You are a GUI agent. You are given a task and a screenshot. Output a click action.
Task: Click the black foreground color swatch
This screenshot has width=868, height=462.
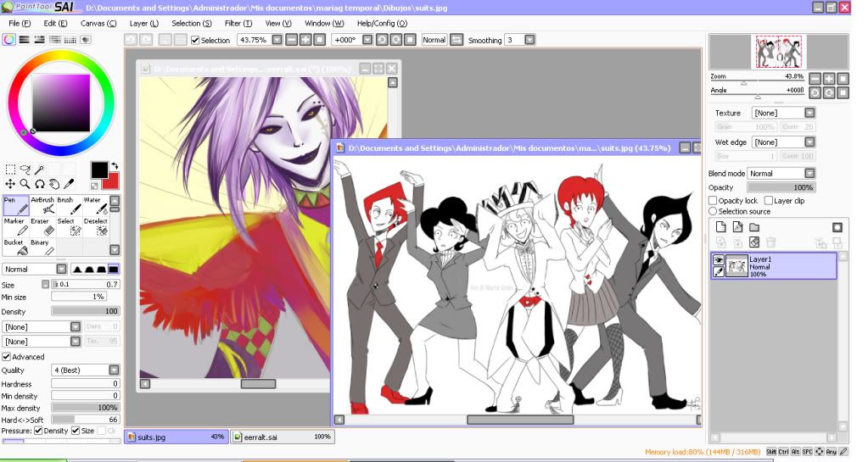[99, 170]
